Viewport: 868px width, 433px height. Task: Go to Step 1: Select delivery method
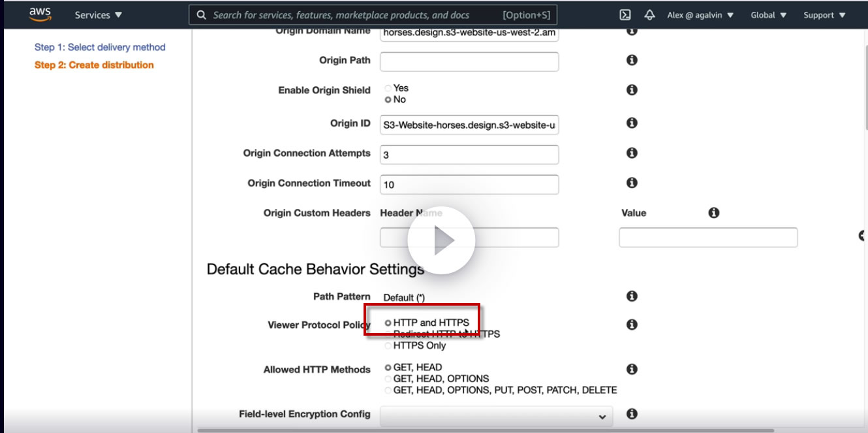pyautogui.click(x=100, y=47)
